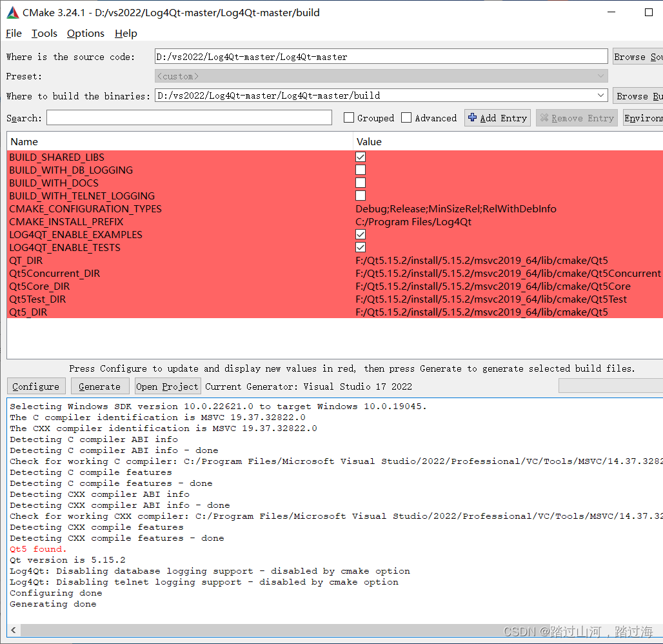Open the Help menu
This screenshot has height=644, width=663.
126,34
